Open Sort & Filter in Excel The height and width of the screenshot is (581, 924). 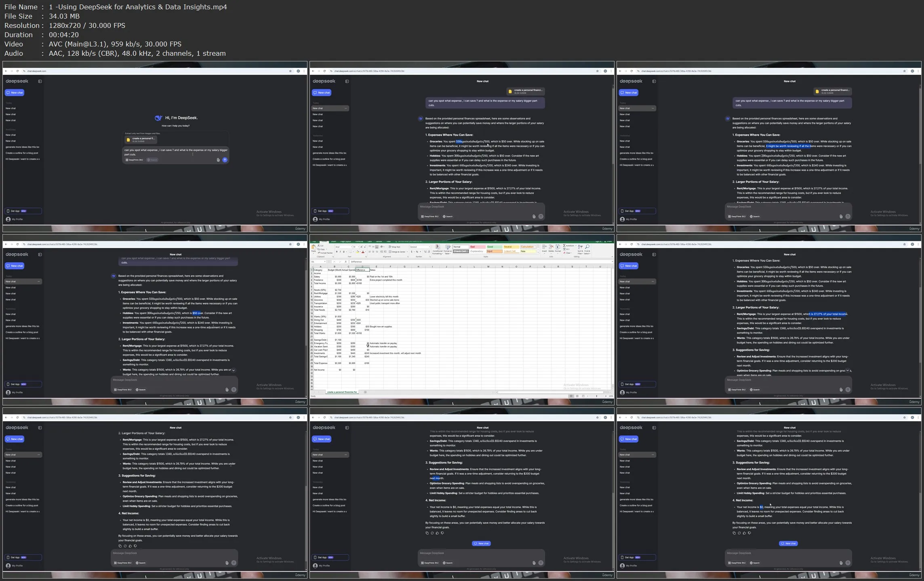pos(580,249)
